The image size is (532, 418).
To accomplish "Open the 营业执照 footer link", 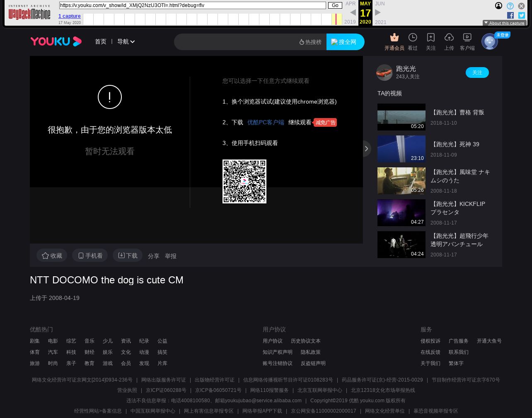I will coord(127,390).
